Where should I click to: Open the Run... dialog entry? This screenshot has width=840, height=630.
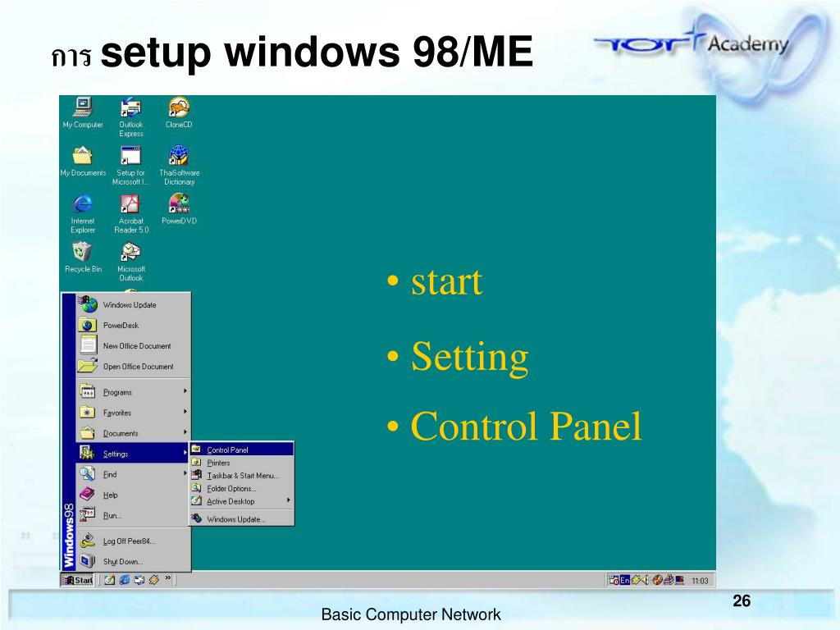click(x=134, y=515)
